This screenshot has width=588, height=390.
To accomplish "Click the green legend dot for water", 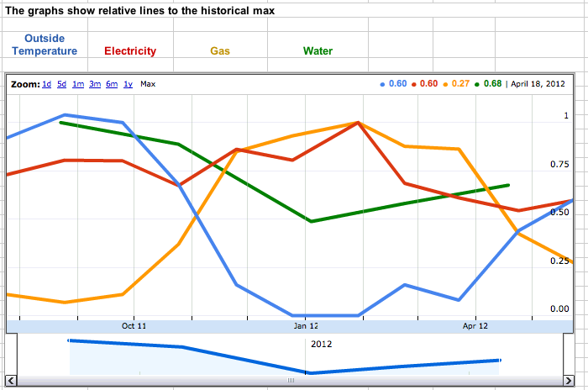I will [x=477, y=84].
